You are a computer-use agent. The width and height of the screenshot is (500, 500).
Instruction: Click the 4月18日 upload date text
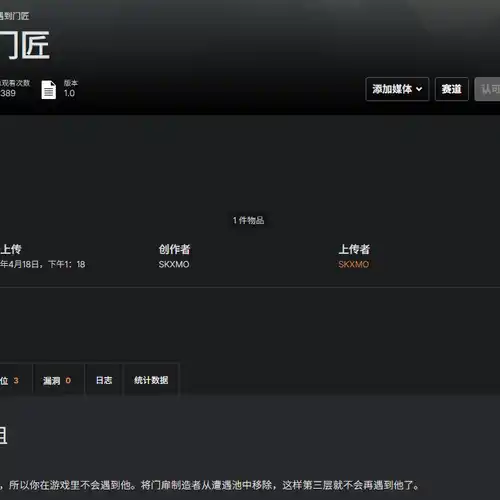coord(24,264)
